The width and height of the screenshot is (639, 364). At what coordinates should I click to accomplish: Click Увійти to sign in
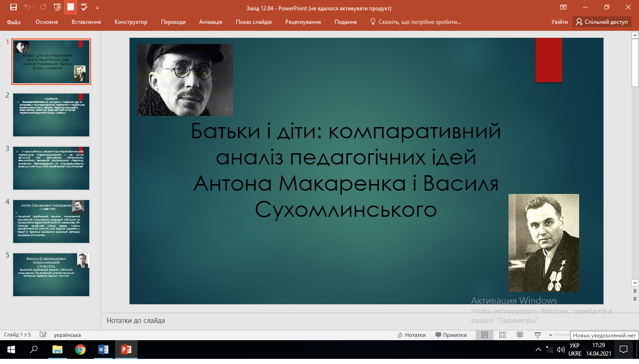click(559, 22)
